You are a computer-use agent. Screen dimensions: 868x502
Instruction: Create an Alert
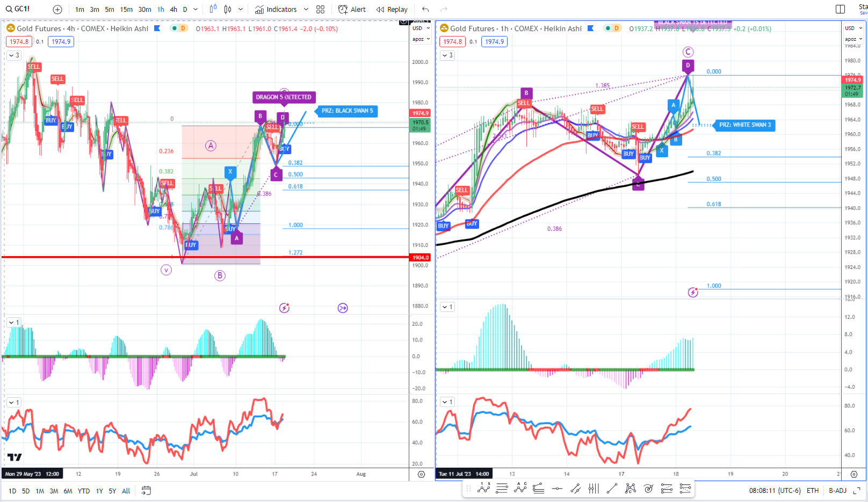pyautogui.click(x=352, y=9)
